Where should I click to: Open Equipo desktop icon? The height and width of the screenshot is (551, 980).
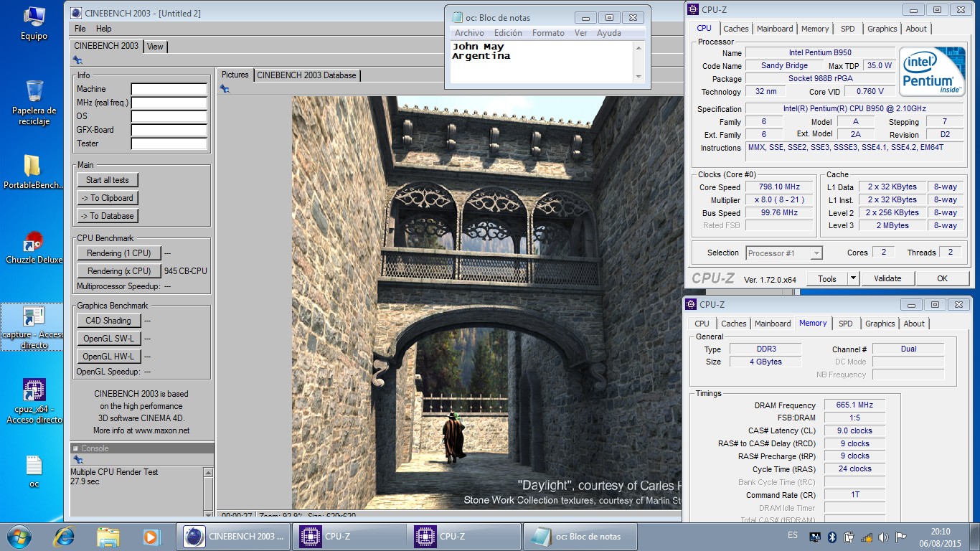pos(34,22)
